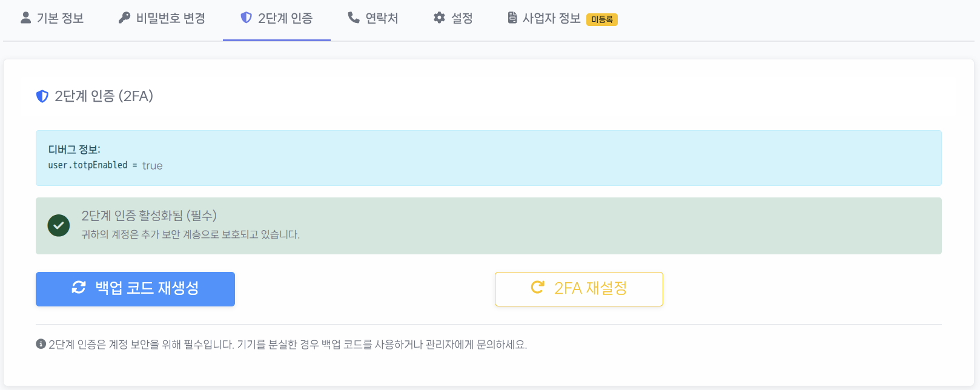Select the 설정 tab
Screen dimensions: 980x390
click(453, 18)
